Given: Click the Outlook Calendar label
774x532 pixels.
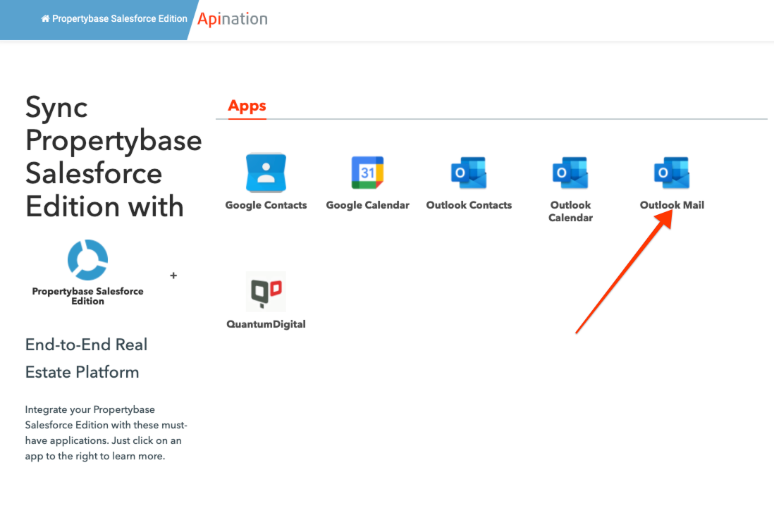Looking at the screenshot, I should (570, 211).
